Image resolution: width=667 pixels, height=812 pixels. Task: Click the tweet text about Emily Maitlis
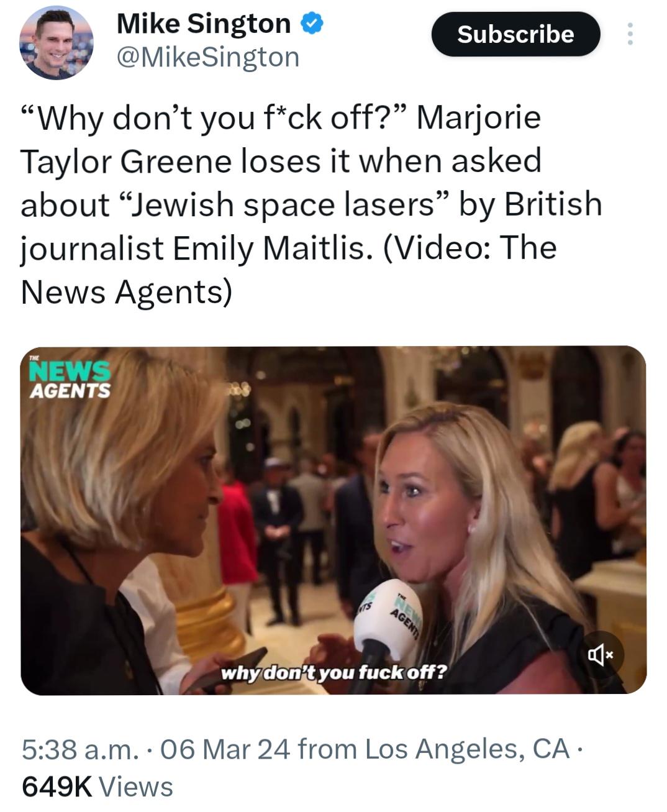(311, 204)
